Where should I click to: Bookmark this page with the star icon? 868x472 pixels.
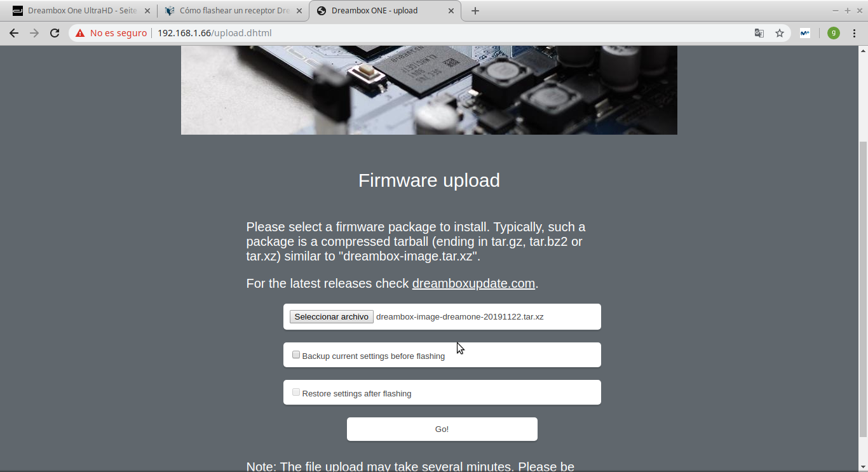point(780,33)
